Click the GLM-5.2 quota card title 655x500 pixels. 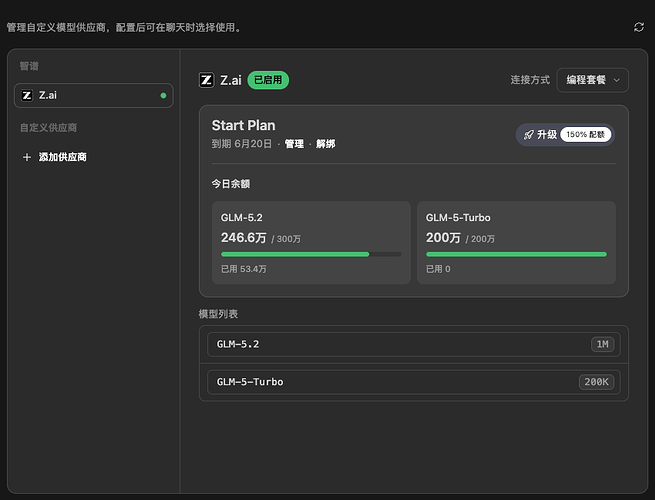pos(241,218)
